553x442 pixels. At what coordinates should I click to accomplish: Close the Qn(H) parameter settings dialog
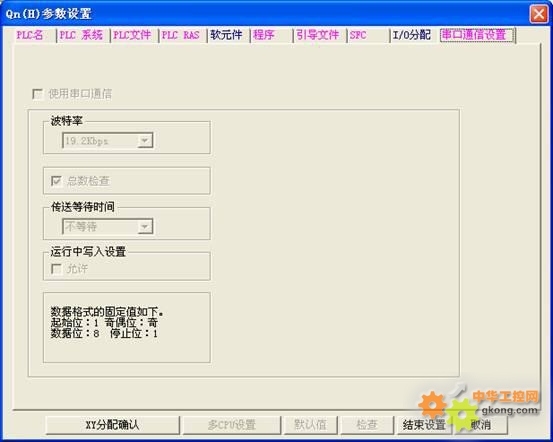coord(539,14)
